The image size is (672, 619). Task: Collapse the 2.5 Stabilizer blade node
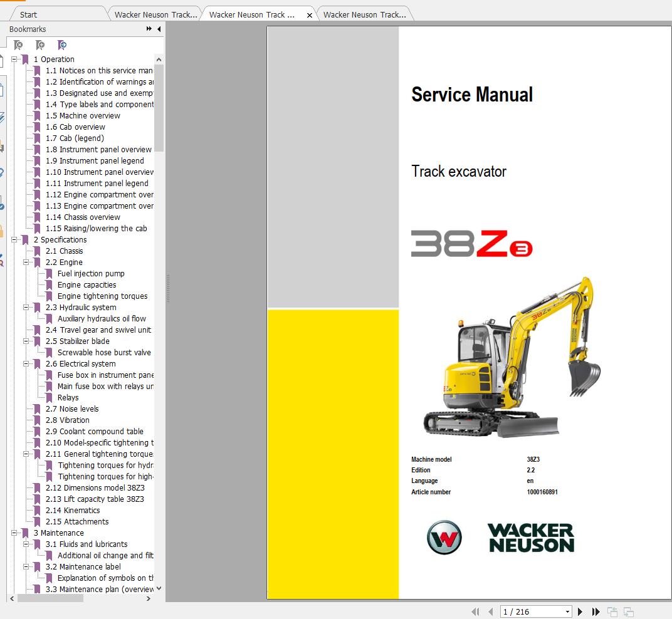pyautogui.click(x=26, y=341)
